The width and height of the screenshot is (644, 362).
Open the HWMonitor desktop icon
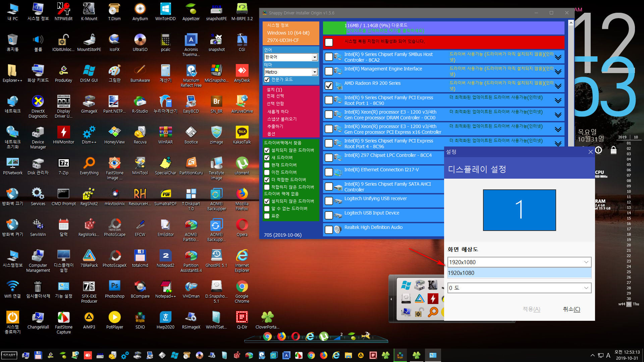pos(63,135)
